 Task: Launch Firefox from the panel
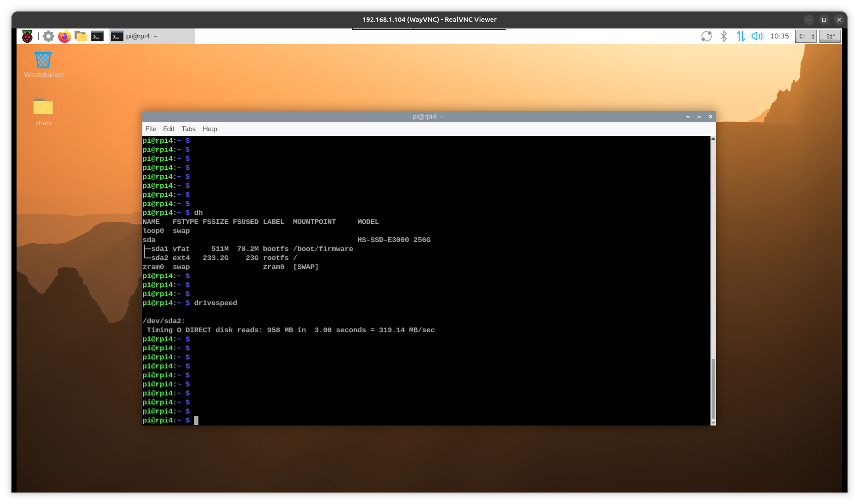pos(65,36)
